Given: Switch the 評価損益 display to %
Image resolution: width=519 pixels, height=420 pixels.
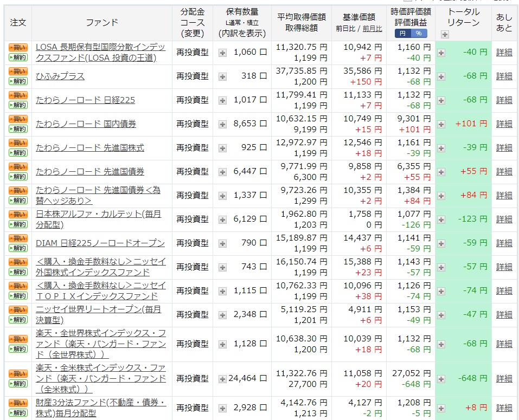Looking at the screenshot, I should [419, 33].
